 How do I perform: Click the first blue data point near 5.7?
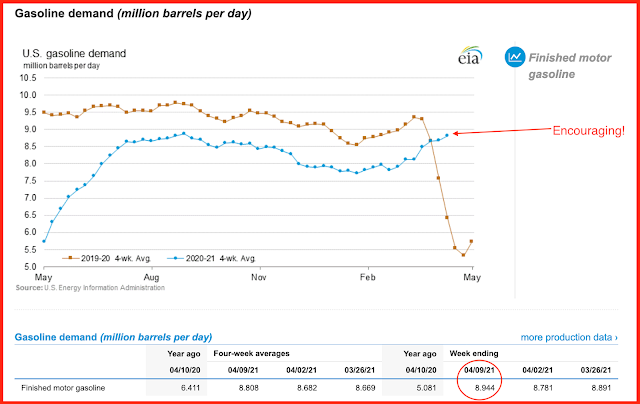tap(44, 241)
